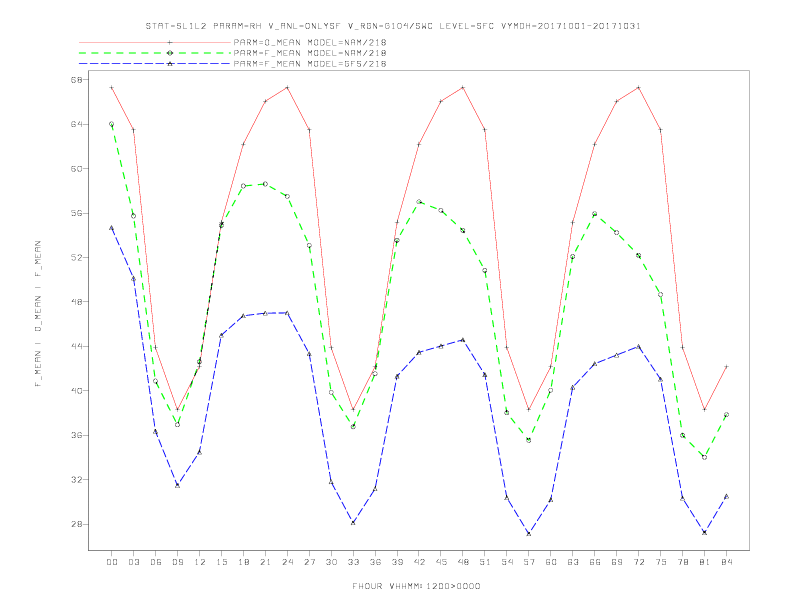
Task: Click y-axis tick label 56
Action: point(77,213)
